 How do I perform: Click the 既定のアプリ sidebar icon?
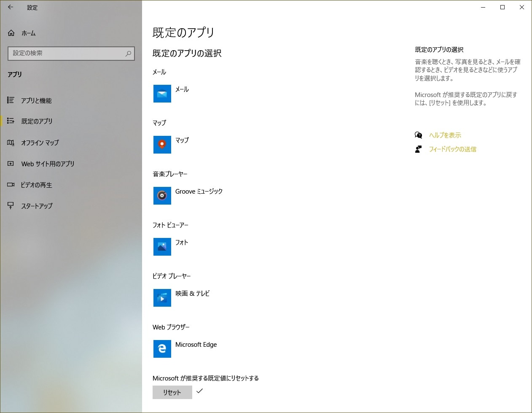pos(11,121)
